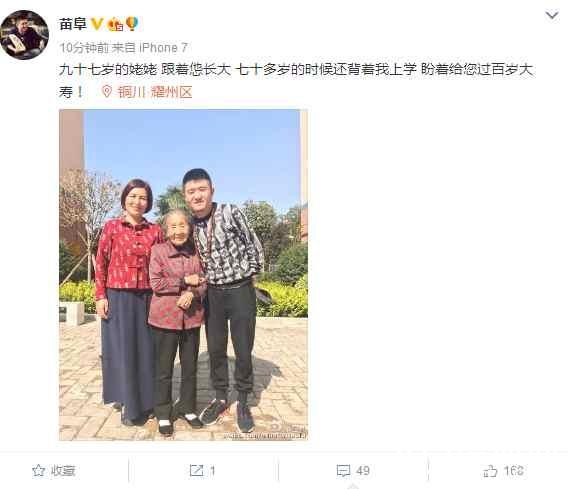Click the repost share icon
The image size is (568, 489).
point(197,471)
